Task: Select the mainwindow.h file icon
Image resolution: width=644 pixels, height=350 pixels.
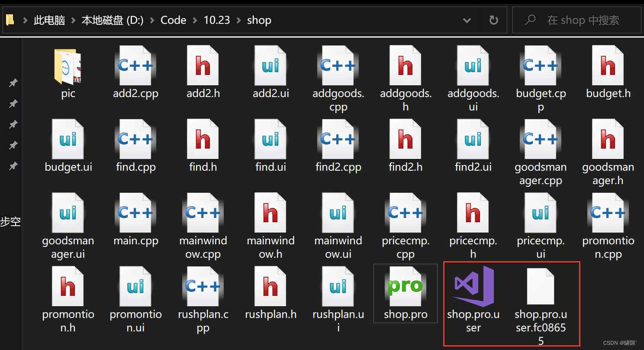Action: tap(270, 213)
